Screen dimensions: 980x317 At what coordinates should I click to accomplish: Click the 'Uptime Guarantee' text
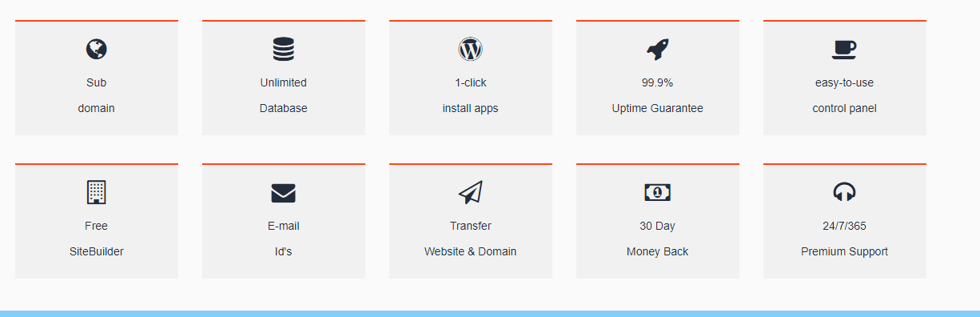[x=658, y=108]
